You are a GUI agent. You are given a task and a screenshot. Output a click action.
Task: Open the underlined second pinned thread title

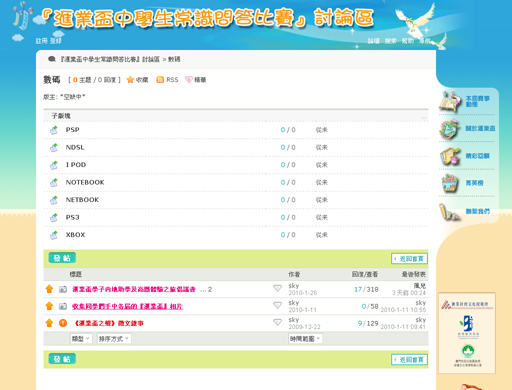click(127, 306)
